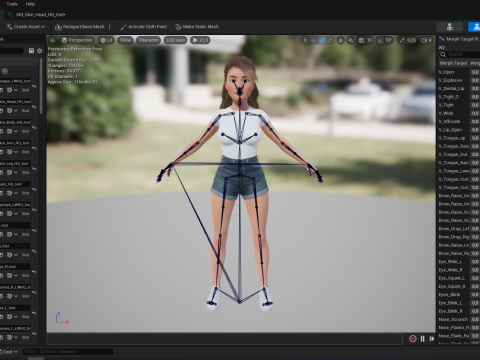Viewport: 480px width, 360px height.
Task: Click the details panel save-settings icon
Action: point(31,51)
